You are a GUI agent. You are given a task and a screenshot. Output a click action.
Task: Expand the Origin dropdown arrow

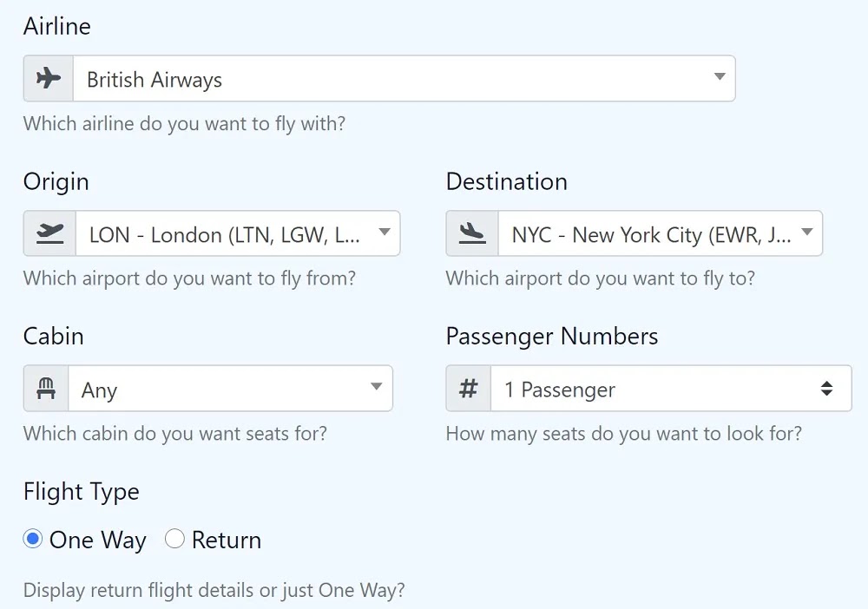pos(385,232)
